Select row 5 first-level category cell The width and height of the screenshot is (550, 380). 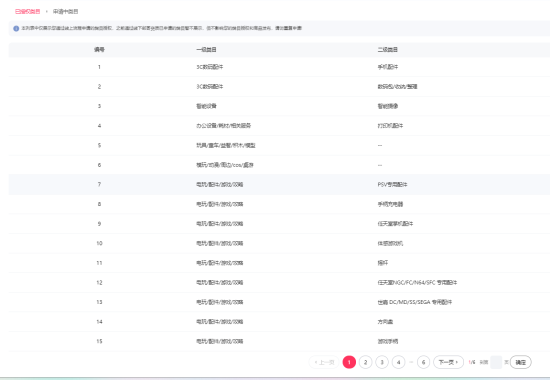[x=226, y=145]
